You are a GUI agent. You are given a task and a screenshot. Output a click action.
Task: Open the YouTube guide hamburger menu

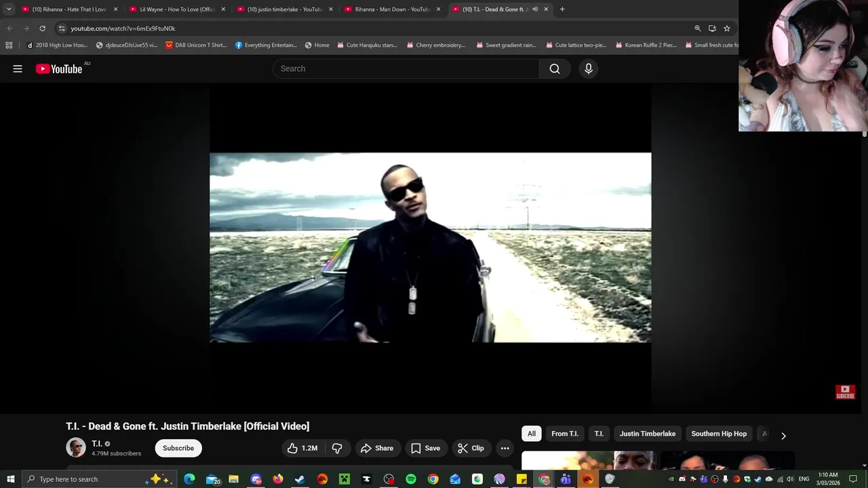[x=18, y=68]
